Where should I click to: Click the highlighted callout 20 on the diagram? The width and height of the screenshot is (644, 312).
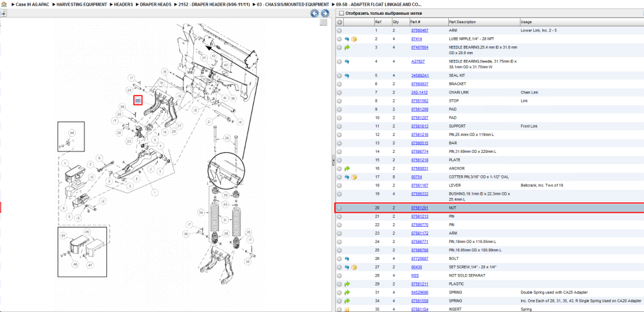point(138,101)
